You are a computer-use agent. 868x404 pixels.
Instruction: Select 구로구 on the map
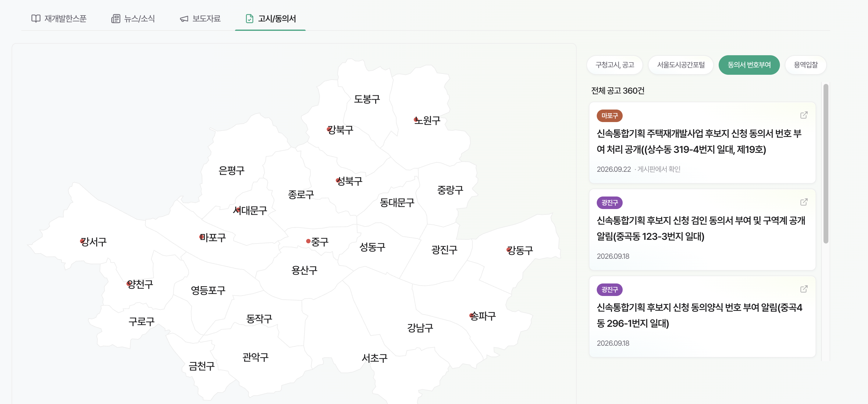tap(141, 321)
